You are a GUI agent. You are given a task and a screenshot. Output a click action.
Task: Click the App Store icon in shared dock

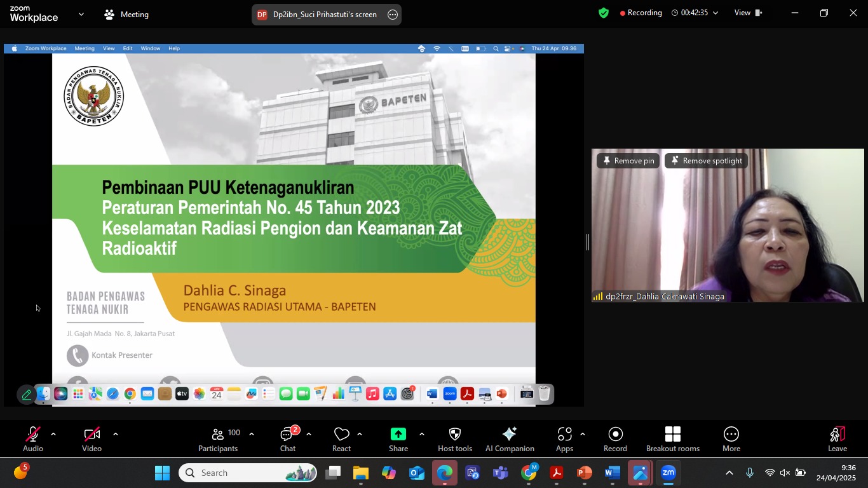point(390,394)
